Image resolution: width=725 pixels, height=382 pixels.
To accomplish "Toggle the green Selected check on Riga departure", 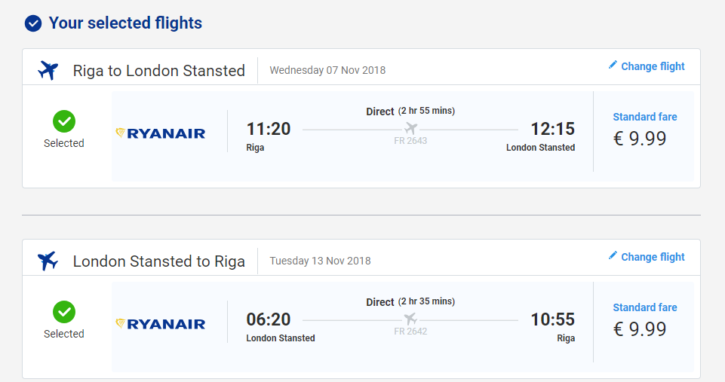I will (x=64, y=122).
